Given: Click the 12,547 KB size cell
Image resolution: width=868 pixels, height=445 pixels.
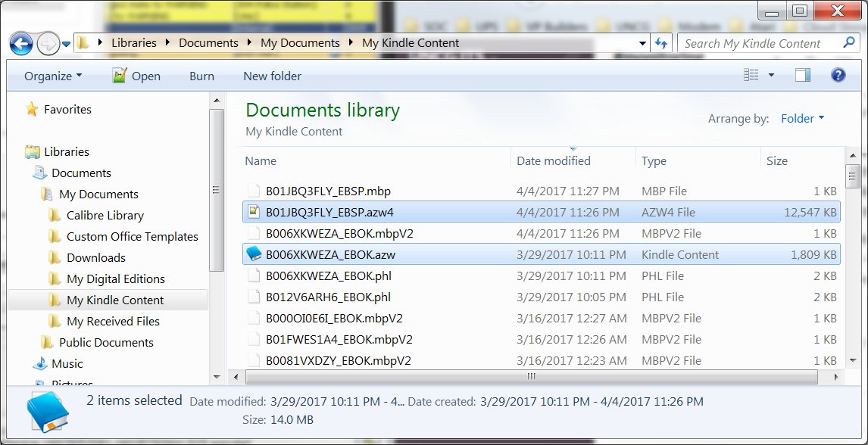Looking at the screenshot, I should [810, 212].
